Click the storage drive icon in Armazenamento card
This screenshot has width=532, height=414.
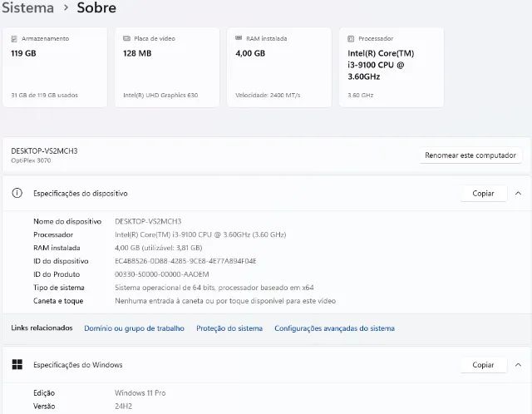(x=15, y=38)
